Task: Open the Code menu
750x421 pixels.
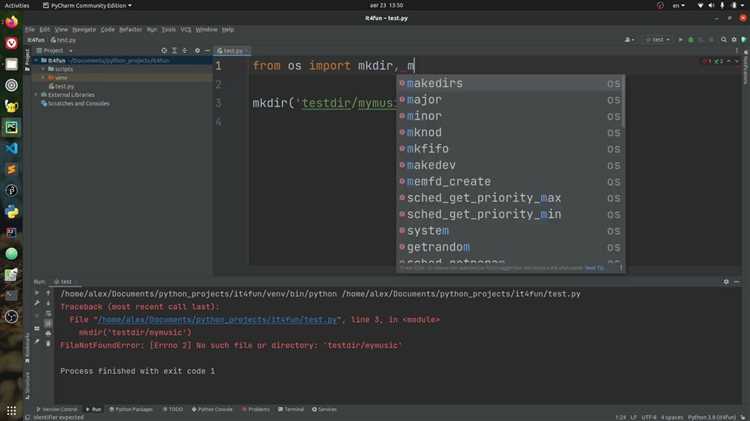Action: point(108,29)
